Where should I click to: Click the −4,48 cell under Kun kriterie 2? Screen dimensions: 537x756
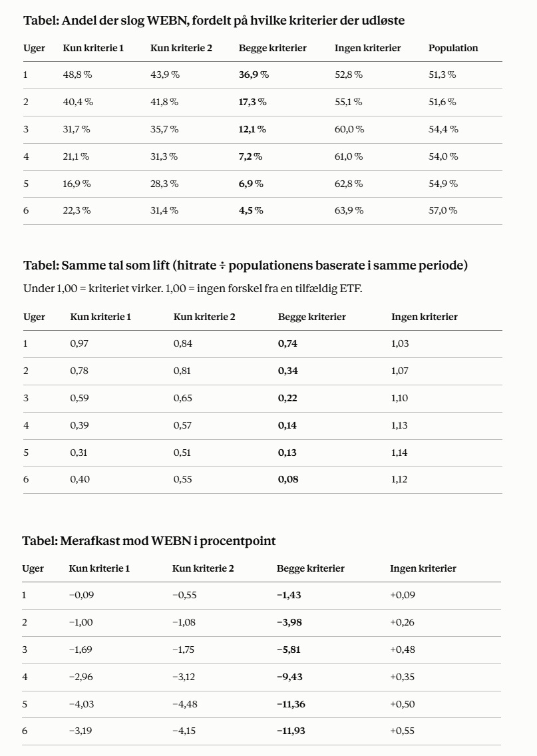tap(184, 704)
